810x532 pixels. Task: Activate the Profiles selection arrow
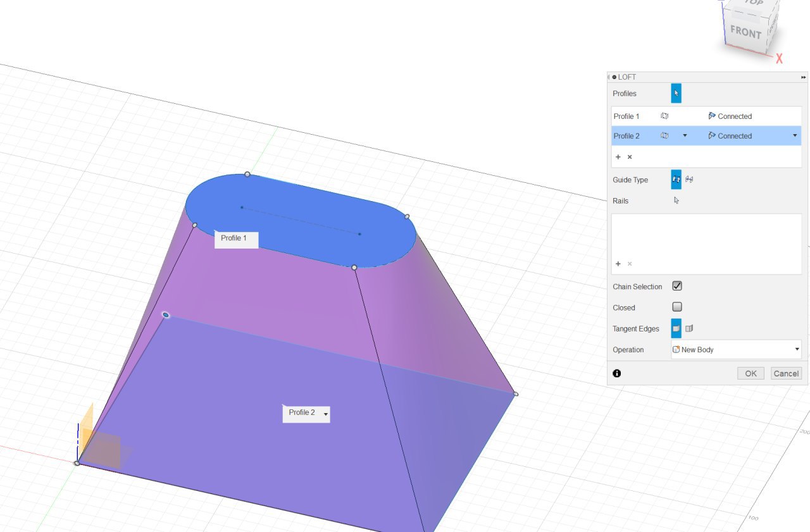pyautogui.click(x=676, y=93)
